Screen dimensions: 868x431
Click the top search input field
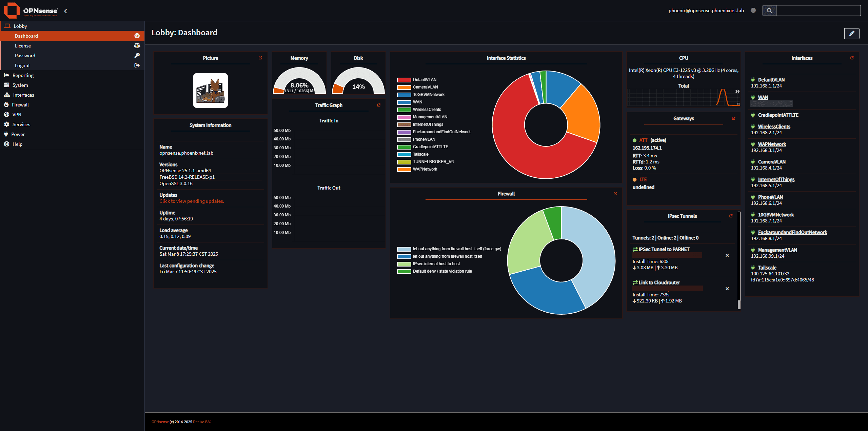818,11
